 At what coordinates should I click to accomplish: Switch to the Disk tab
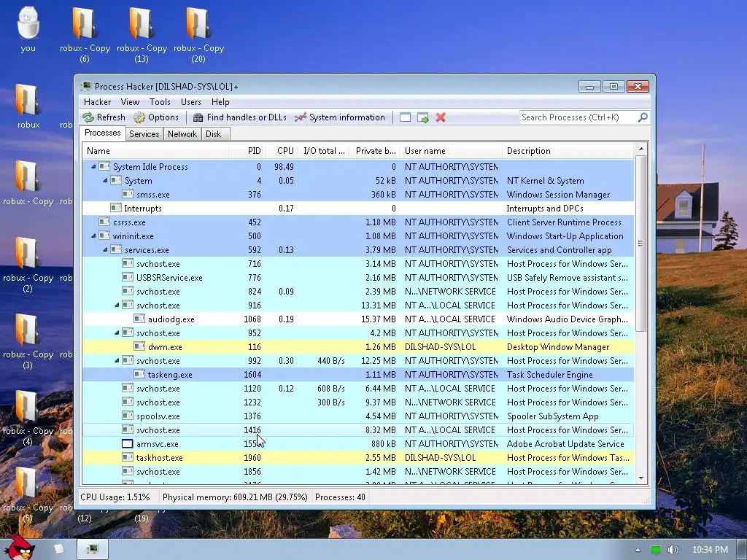[x=214, y=134]
